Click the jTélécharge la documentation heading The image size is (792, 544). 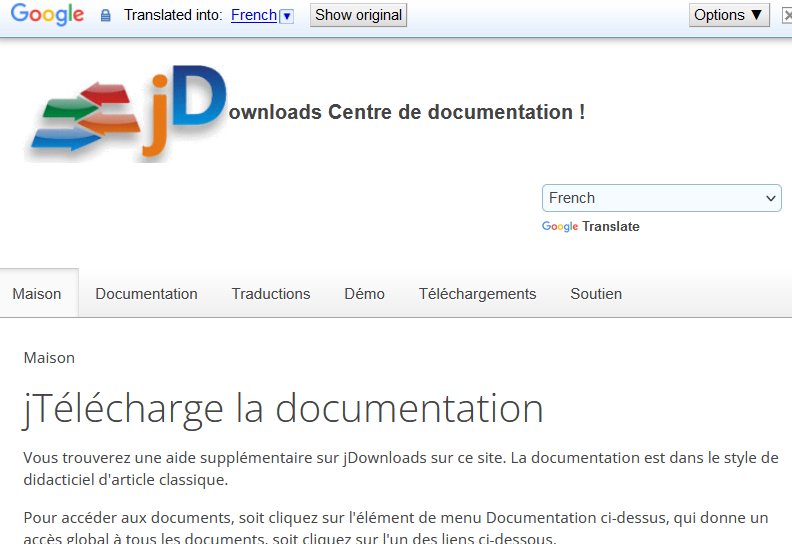coord(283,409)
